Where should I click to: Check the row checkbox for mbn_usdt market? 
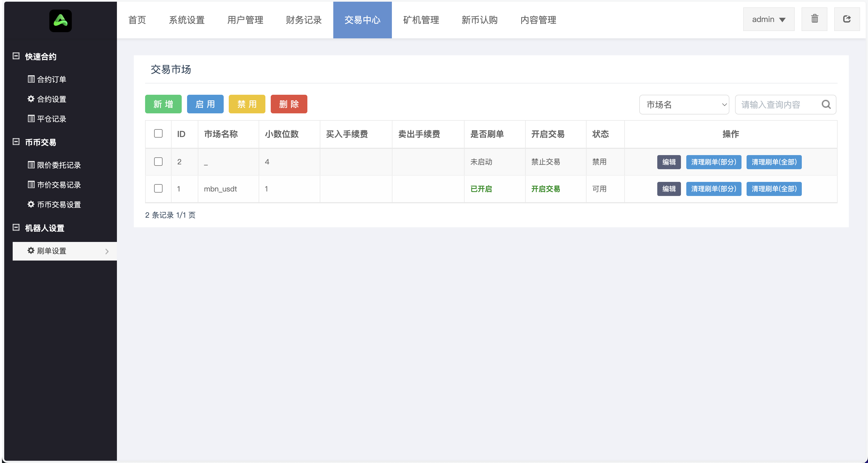(158, 189)
